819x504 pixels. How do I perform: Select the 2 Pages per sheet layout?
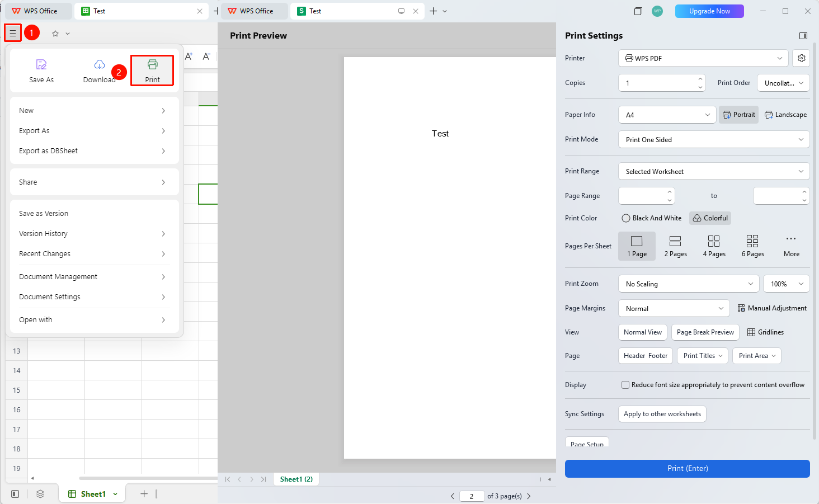coord(675,246)
